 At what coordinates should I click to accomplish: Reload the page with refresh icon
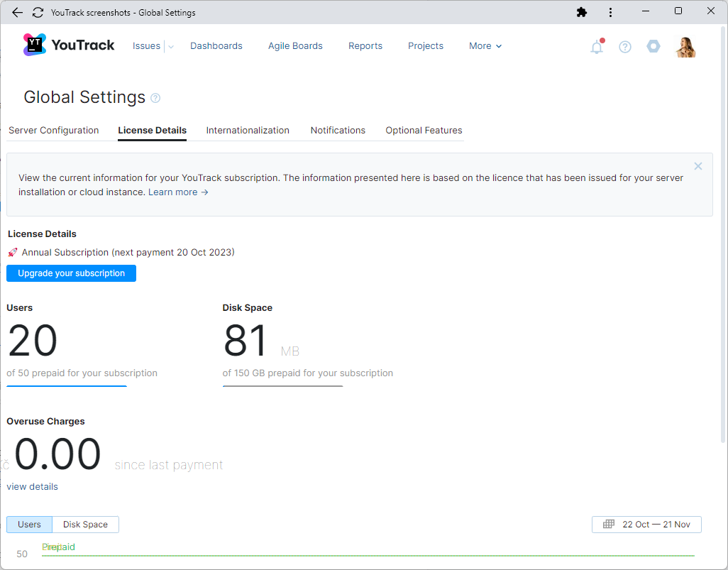point(38,12)
